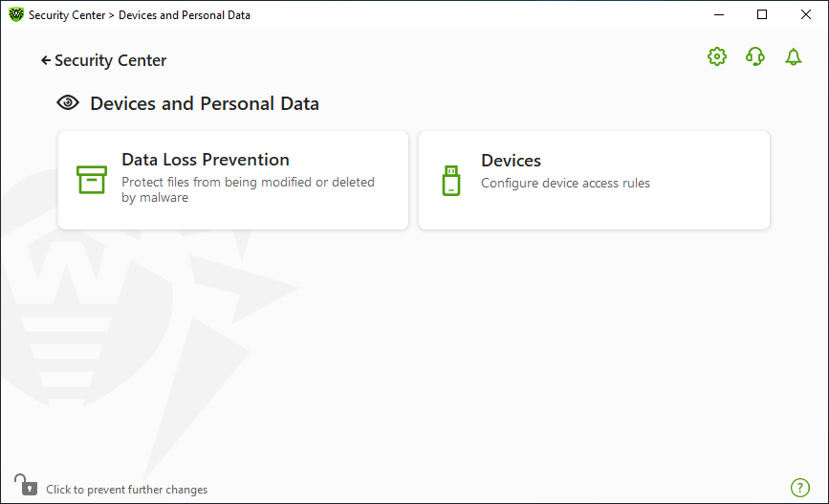Open the Devices title

point(511,161)
